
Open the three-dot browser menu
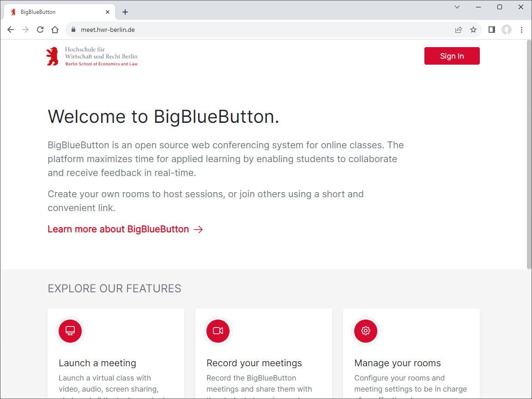pyautogui.click(x=521, y=29)
